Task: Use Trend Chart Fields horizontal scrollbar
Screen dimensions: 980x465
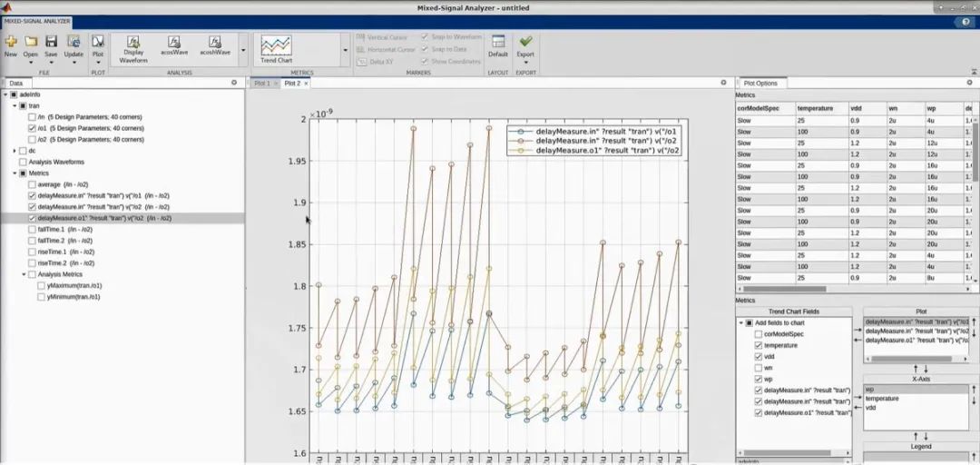Action: [x=786, y=452]
